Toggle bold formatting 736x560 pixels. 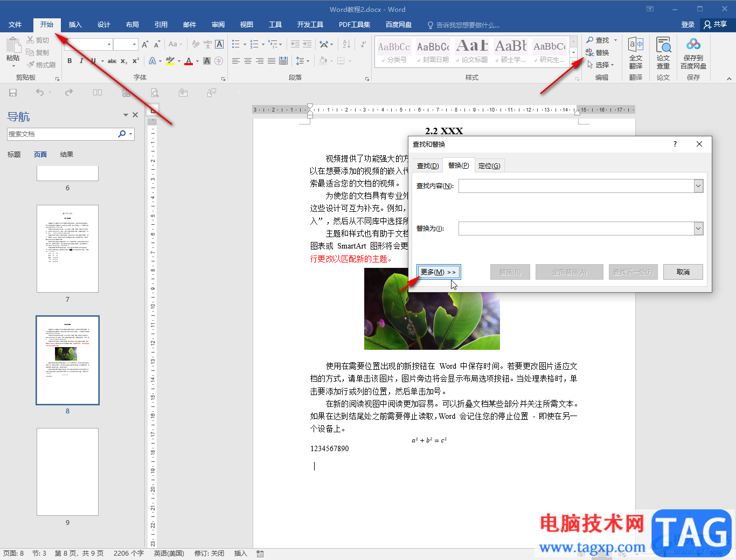[70, 61]
